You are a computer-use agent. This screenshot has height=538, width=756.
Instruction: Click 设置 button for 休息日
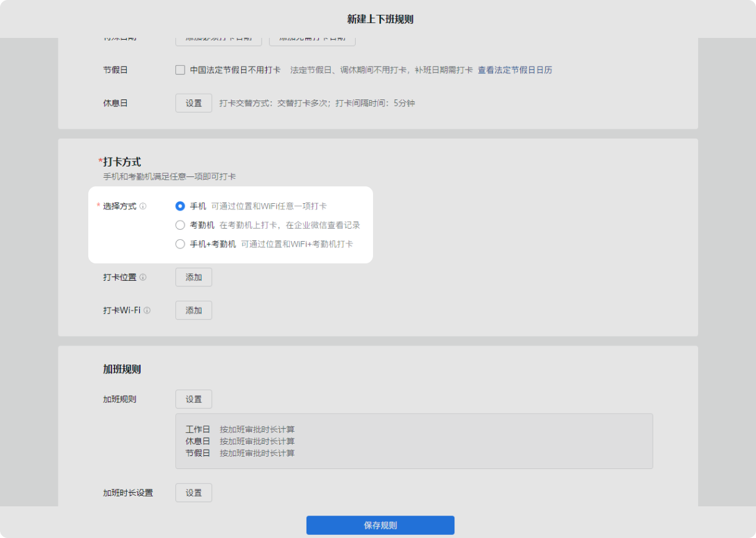[193, 103]
